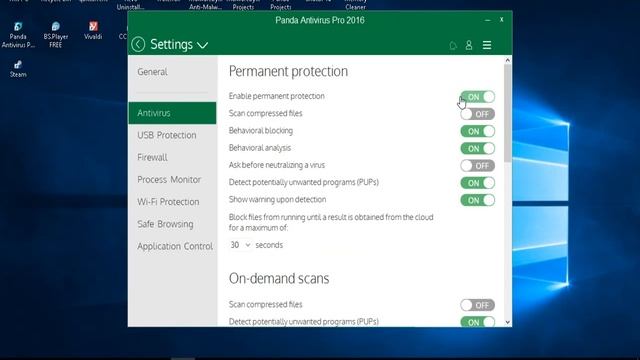Screen dimensions: 640x360
Task: Click the Permanent protection heading
Action: tap(288, 71)
